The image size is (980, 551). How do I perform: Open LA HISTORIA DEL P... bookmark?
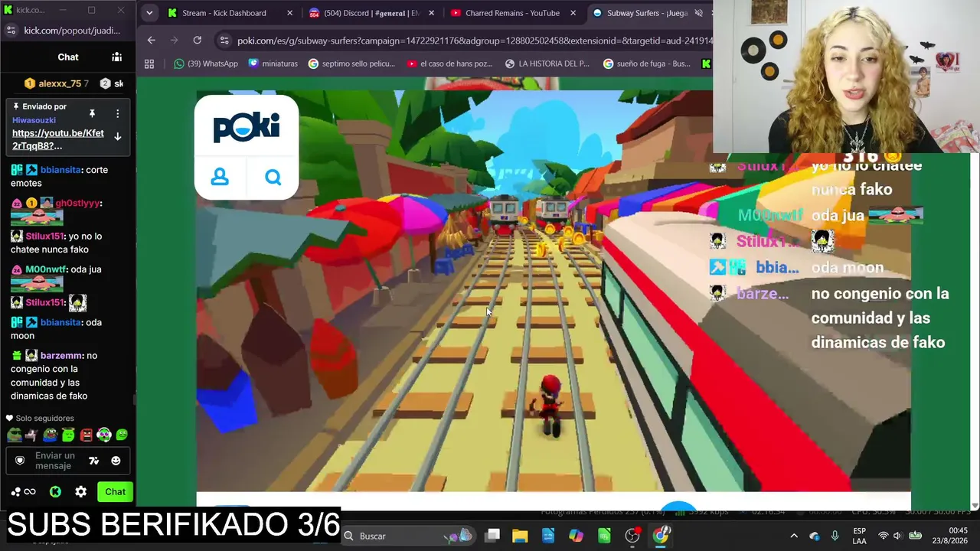pos(547,64)
